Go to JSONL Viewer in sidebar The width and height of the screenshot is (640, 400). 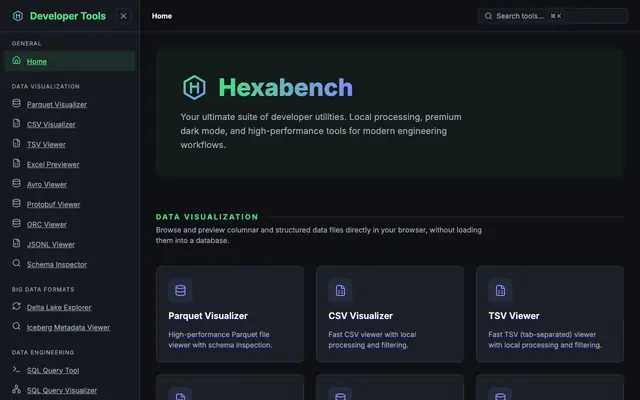pyautogui.click(x=51, y=244)
